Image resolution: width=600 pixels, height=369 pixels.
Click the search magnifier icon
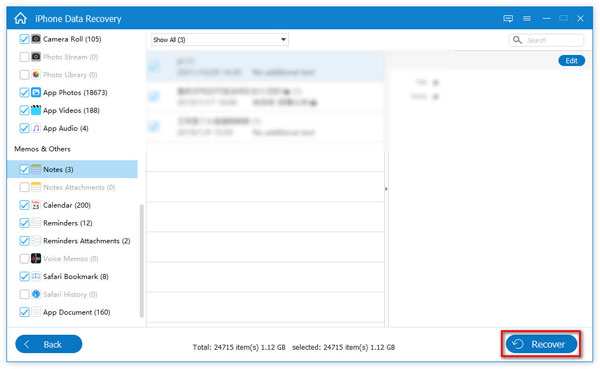click(517, 40)
